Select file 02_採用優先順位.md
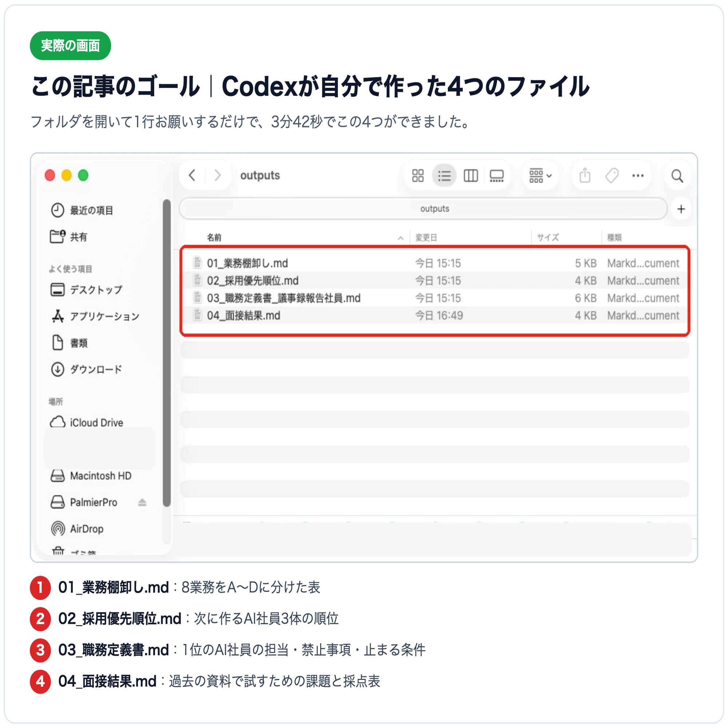The image size is (728, 728). pyautogui.click(x=435, y=280)
